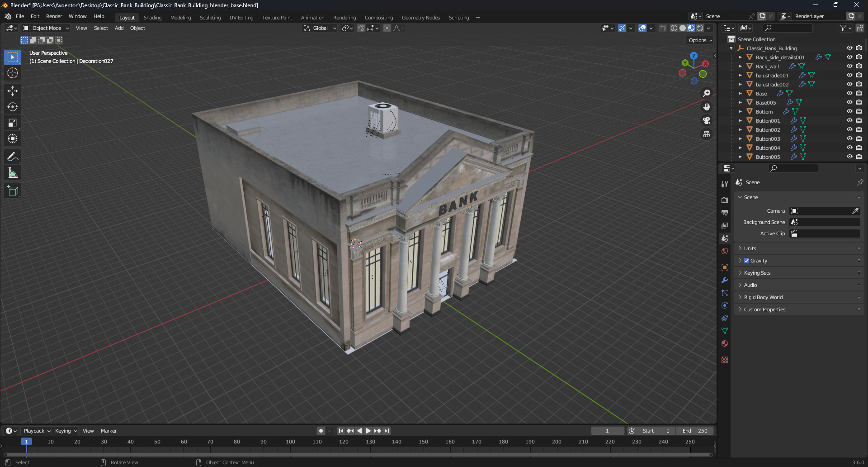Click the End frame field

(x=695, y=431)
